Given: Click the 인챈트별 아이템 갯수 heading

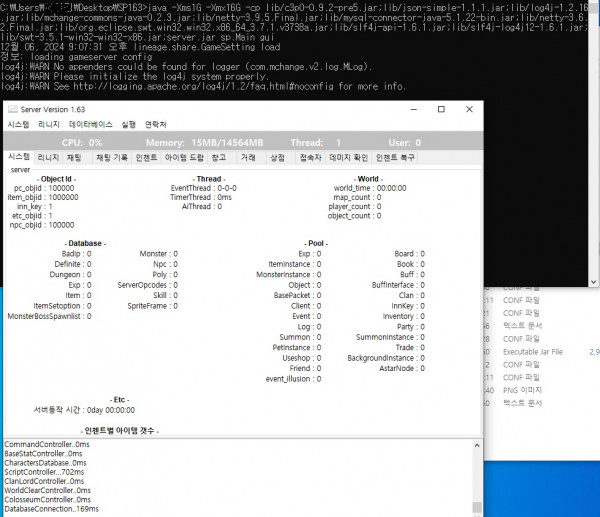Looking at the screenshot, I should click(x=120, y=431).
